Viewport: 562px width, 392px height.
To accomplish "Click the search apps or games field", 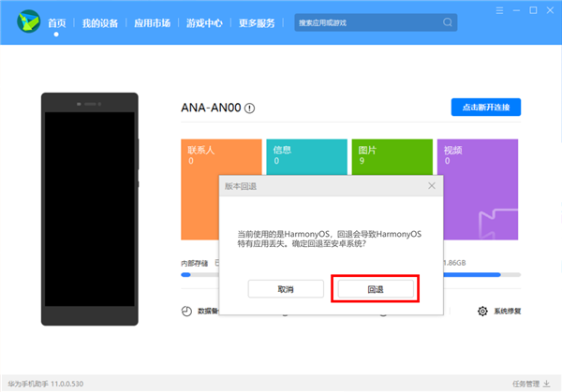I will pyautogui.click(x=365, y=22).
